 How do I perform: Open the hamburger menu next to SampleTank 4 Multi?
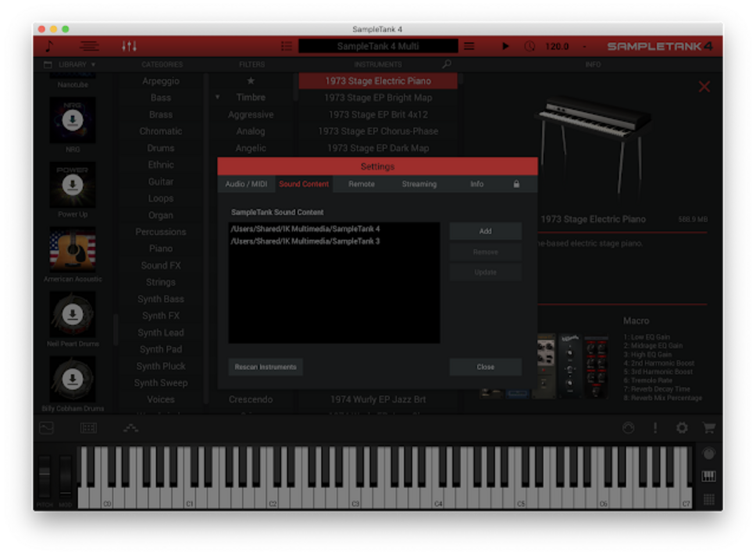click(469, 46)
